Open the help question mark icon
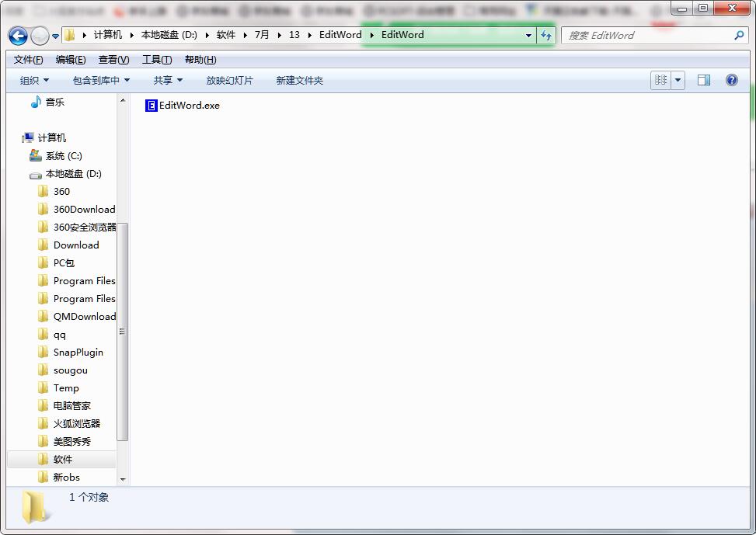The image size is (756, 535). pos(731,80)
